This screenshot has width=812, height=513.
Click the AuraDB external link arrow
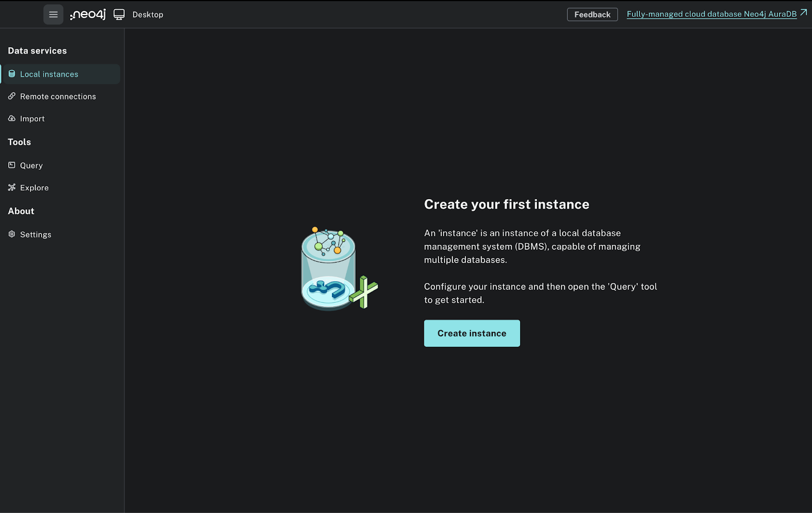(803, 13)
